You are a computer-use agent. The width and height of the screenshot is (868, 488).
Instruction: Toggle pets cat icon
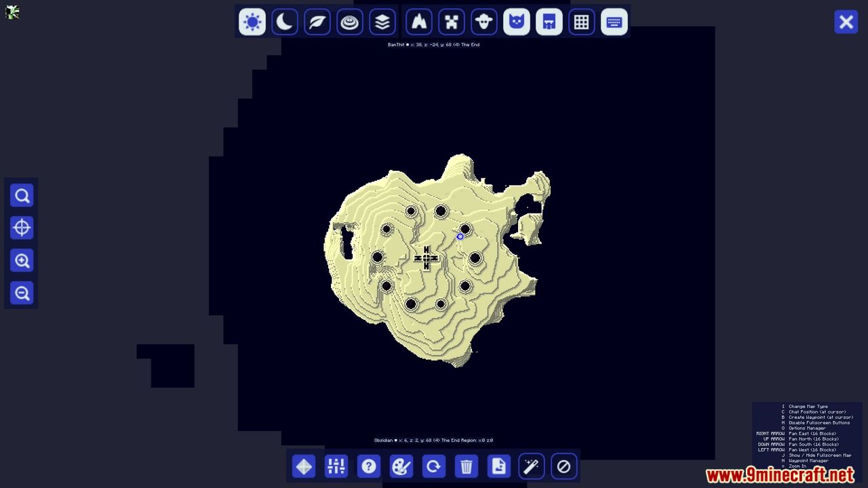517,22
